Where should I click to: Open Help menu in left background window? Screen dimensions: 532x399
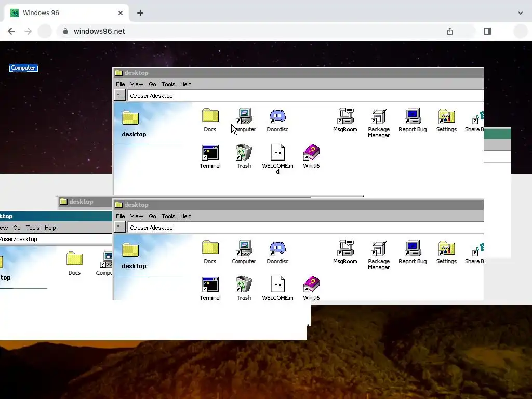pos(50,228)
